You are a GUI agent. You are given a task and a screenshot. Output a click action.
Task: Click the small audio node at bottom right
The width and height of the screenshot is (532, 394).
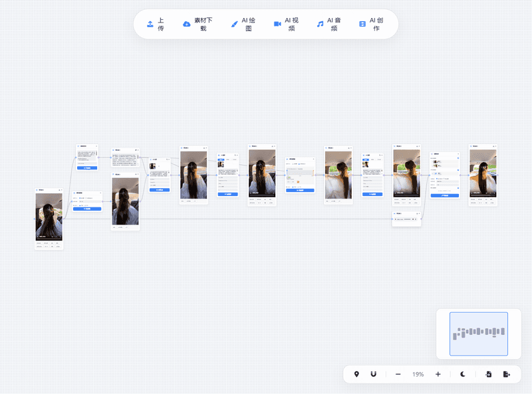(x=406, y=219)
